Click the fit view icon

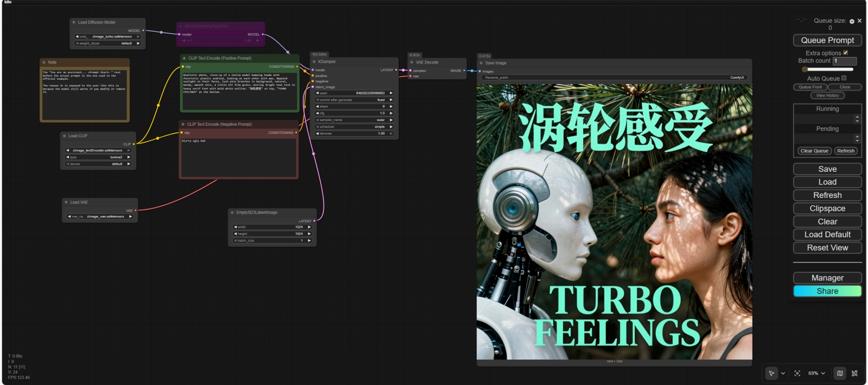(797, 373)
